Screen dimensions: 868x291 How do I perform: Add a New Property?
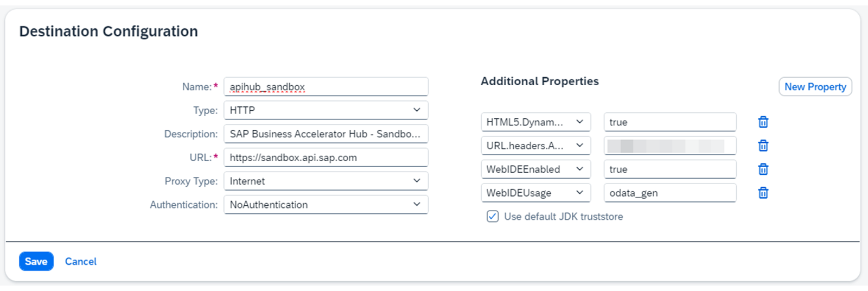[x=815, y=87]
